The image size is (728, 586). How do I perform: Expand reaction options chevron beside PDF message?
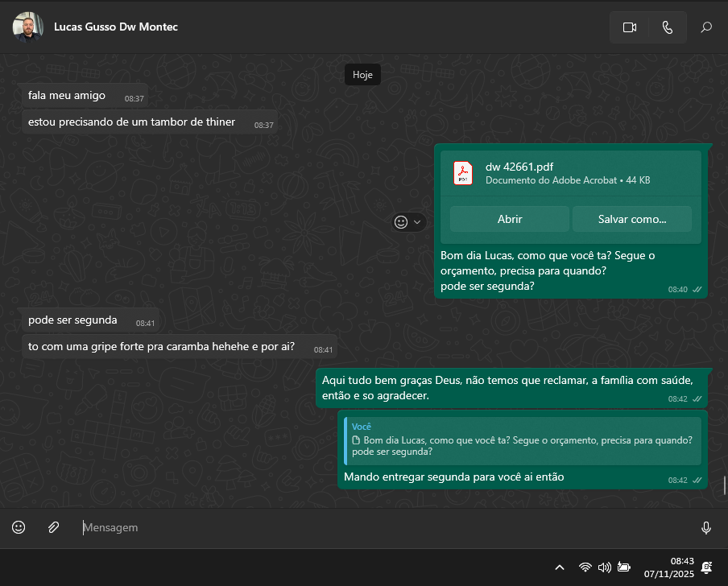point(417,222)
